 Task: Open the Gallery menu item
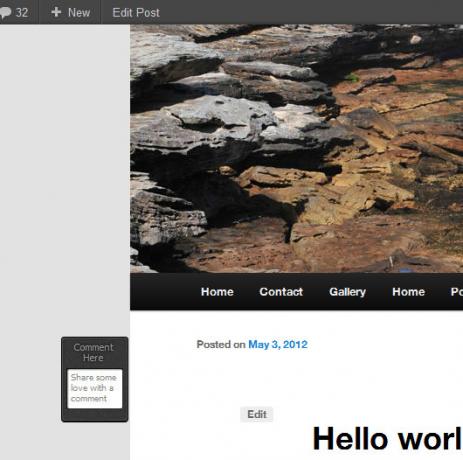[347, 292]
